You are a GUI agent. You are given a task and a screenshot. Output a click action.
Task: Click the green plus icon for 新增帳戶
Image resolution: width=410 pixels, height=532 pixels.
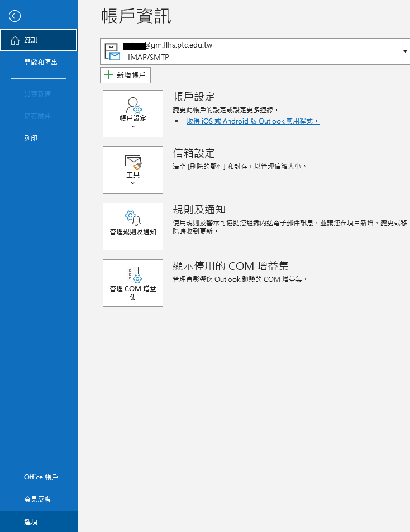[x=108, y=75]
